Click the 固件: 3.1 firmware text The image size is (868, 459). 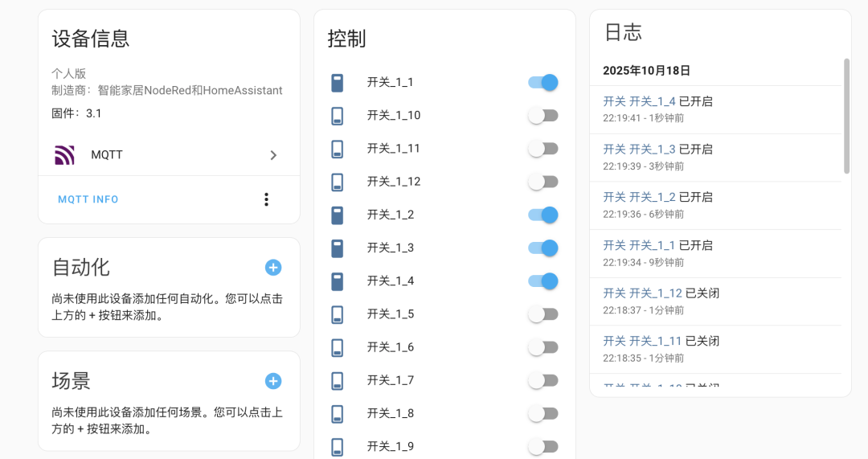76,113
